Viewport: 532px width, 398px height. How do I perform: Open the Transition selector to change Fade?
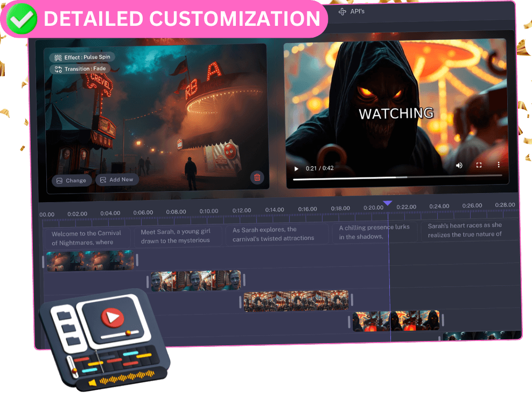point(80,69)
